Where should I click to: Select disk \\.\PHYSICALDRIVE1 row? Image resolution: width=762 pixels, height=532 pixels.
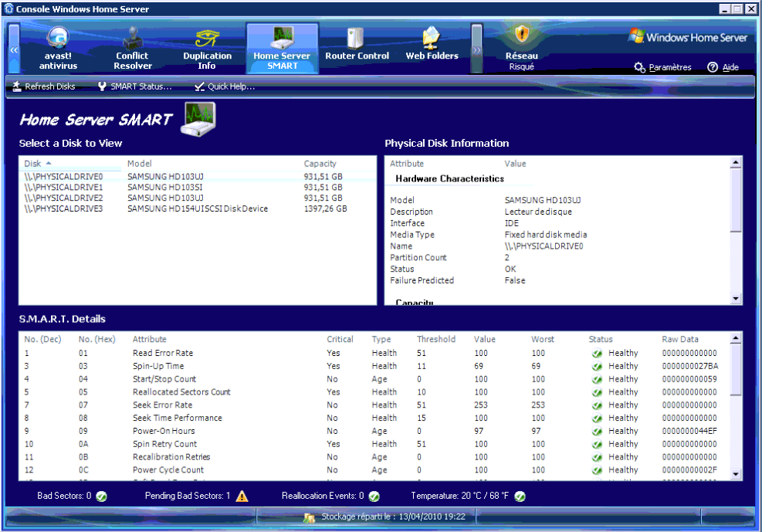pos(198,187)
